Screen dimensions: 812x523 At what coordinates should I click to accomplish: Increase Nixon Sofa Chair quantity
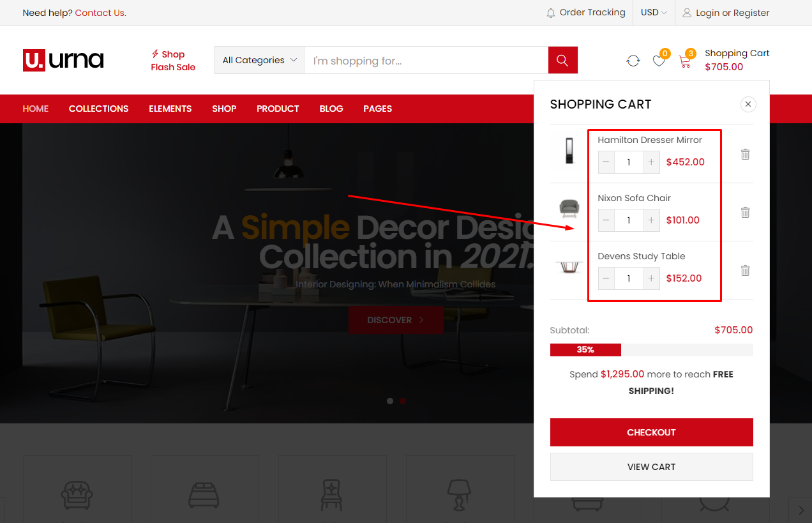point(651,220)
